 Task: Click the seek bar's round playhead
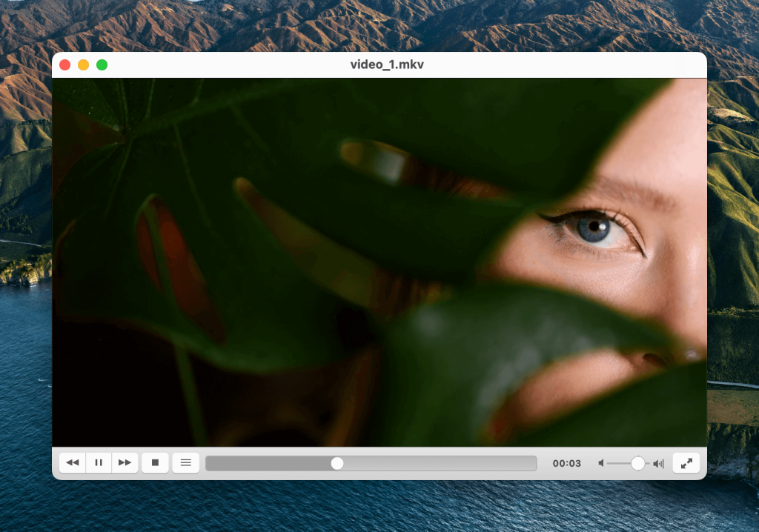click(x=337, y=463)
